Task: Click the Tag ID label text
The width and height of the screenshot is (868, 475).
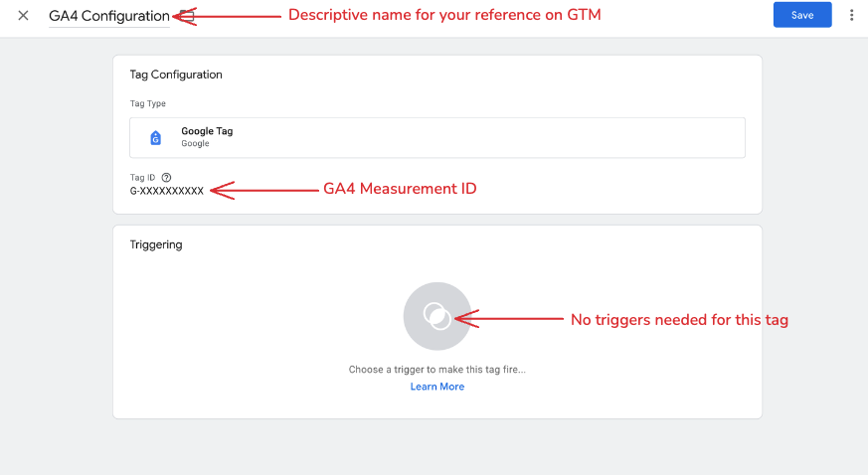Action: (142, 178)
